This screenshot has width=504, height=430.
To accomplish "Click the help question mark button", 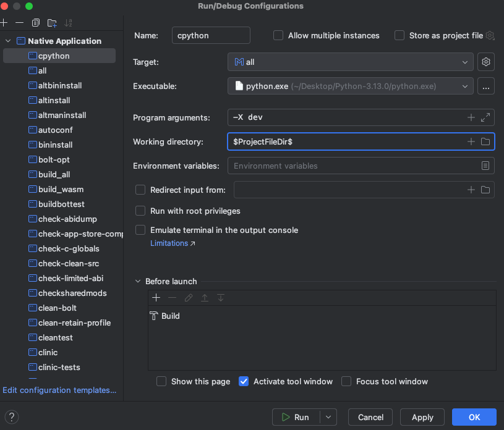I will click(12, 417).
